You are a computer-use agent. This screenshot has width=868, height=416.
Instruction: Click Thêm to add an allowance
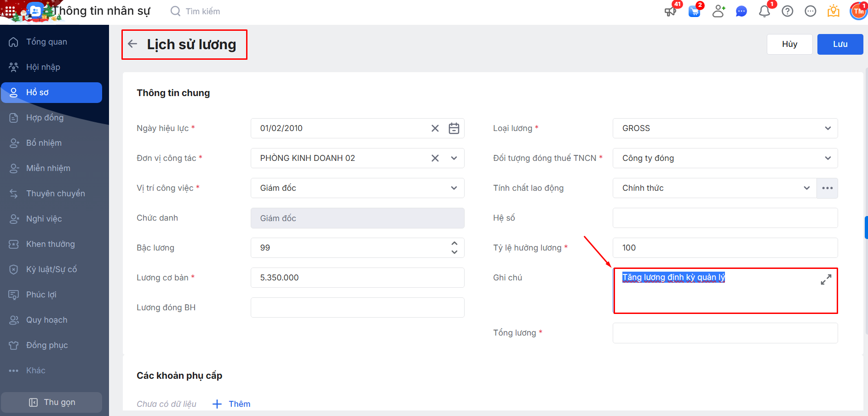point(232,404)
